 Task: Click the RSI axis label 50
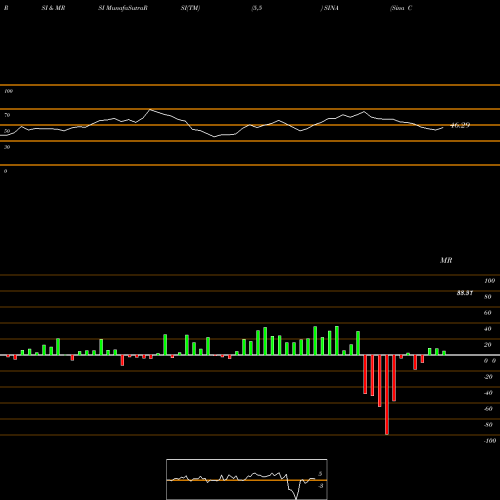coord(7,131)
